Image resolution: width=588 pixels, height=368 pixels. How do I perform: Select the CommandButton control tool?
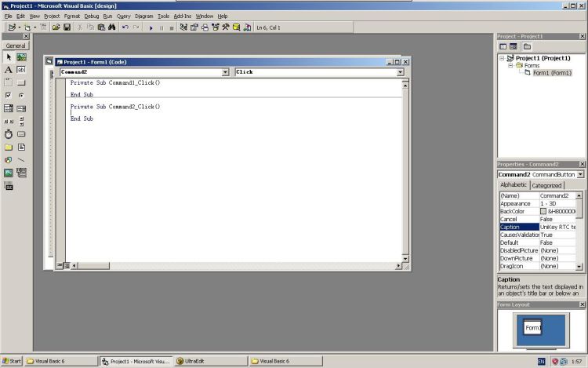click(21, 82)
